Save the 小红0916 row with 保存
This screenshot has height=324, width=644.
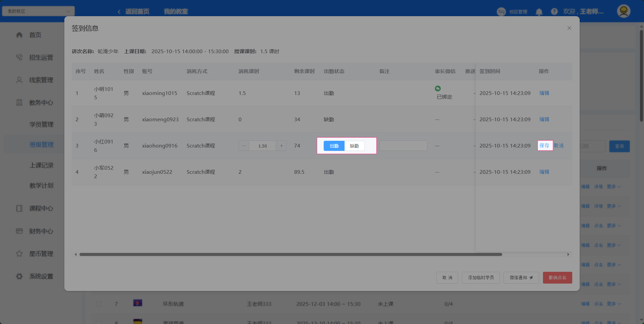point(544,145)
